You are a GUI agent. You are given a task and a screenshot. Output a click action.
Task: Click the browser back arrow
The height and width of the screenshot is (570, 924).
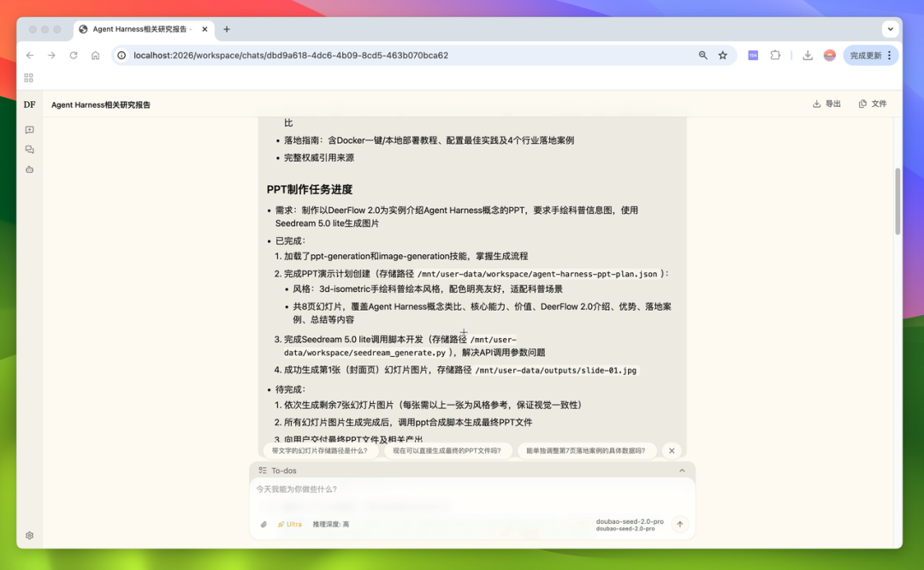pyautogui.click(x=30, y=56)
